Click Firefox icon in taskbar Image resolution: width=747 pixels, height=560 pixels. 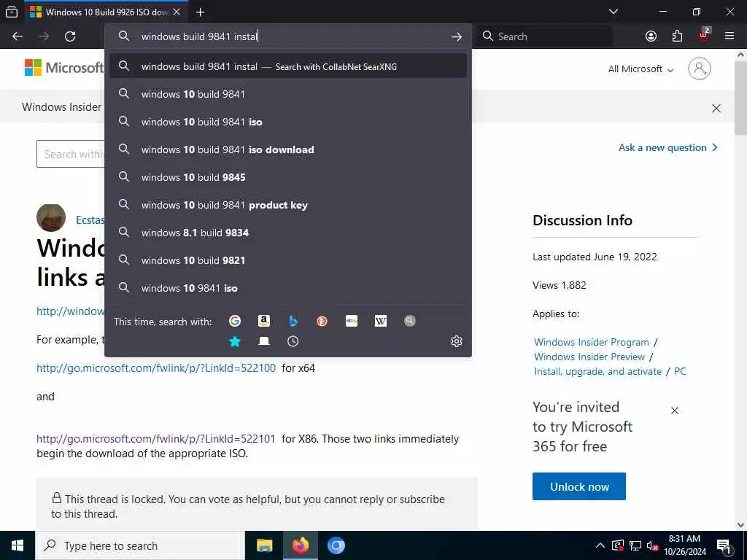click(x=300, y=545)
